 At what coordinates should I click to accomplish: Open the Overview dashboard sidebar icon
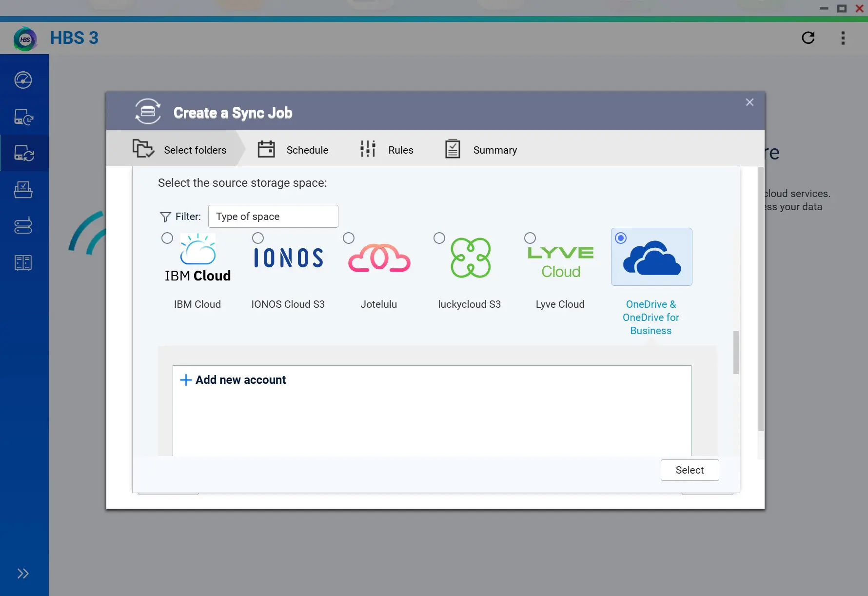pos(23,80)
